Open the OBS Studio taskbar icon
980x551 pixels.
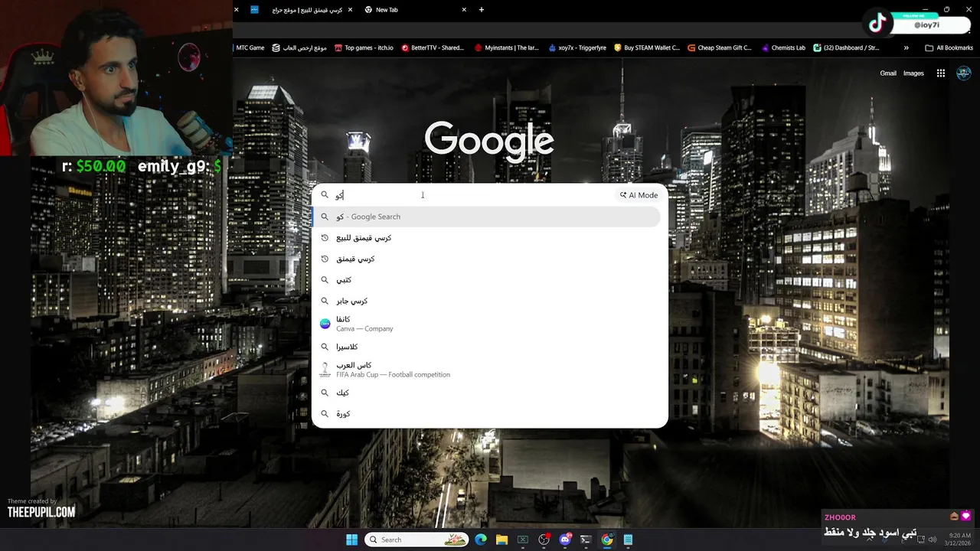[x=544, y=540]
